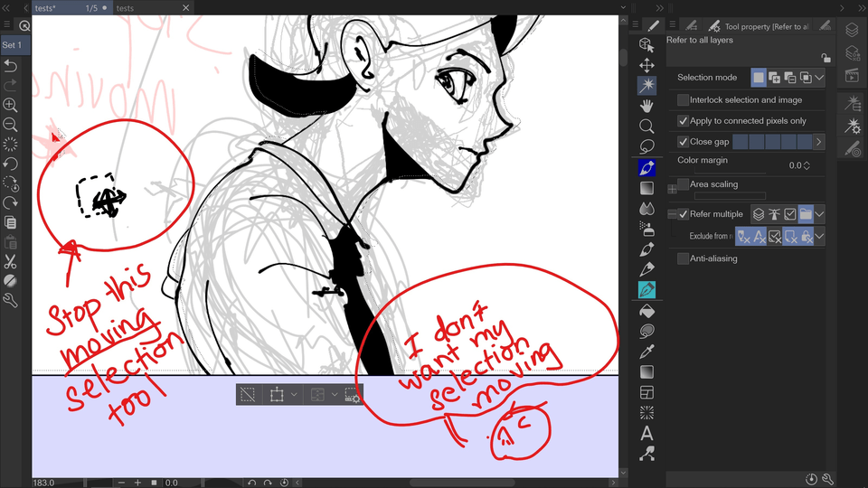Viewport: 868px width, 488px height.
Task: Expand the Selection mode dropdown arrow
Action: (819, 78)
